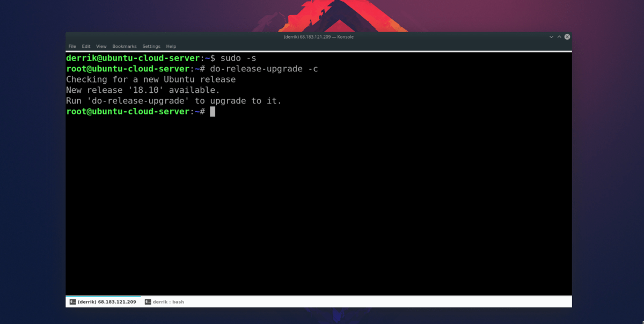This screenshot has width=644, height=324.
Task: Open the Edit menu
Action: 86,46
